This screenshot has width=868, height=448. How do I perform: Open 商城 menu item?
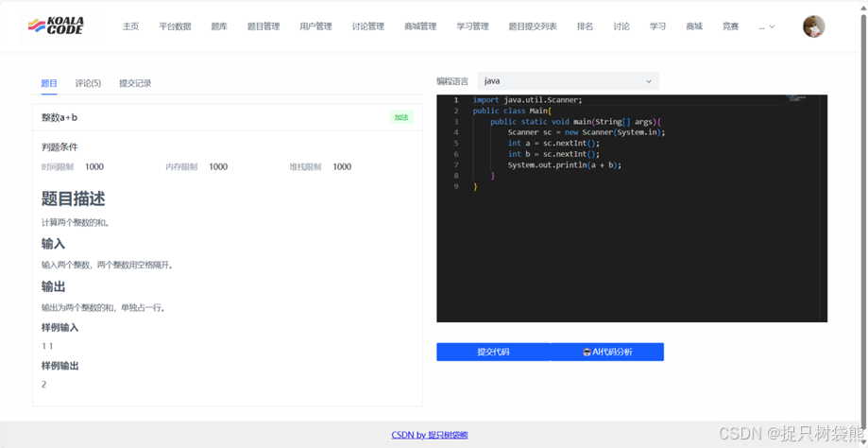[694, 26]
